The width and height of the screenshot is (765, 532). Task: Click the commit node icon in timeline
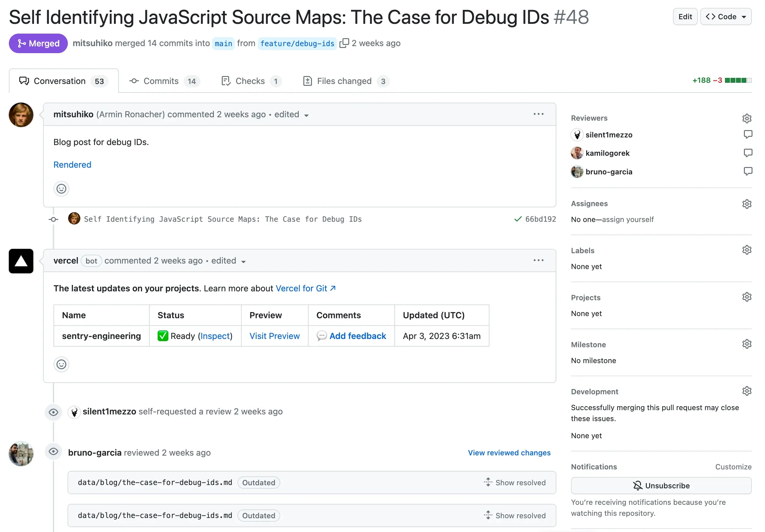[53, 219]
